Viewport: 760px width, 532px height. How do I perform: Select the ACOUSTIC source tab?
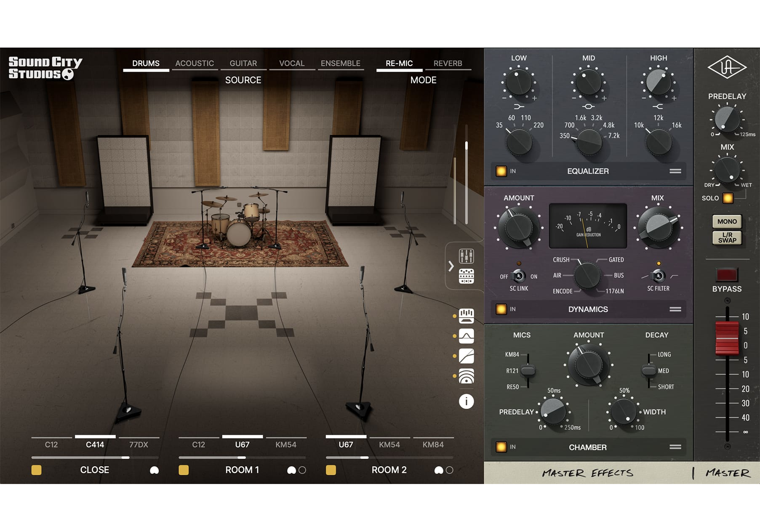[195, 64]
